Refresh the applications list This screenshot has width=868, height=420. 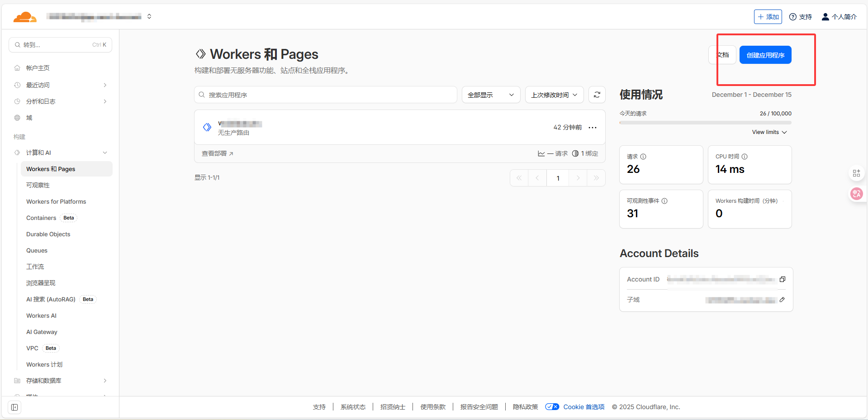(x=597, y=95)
